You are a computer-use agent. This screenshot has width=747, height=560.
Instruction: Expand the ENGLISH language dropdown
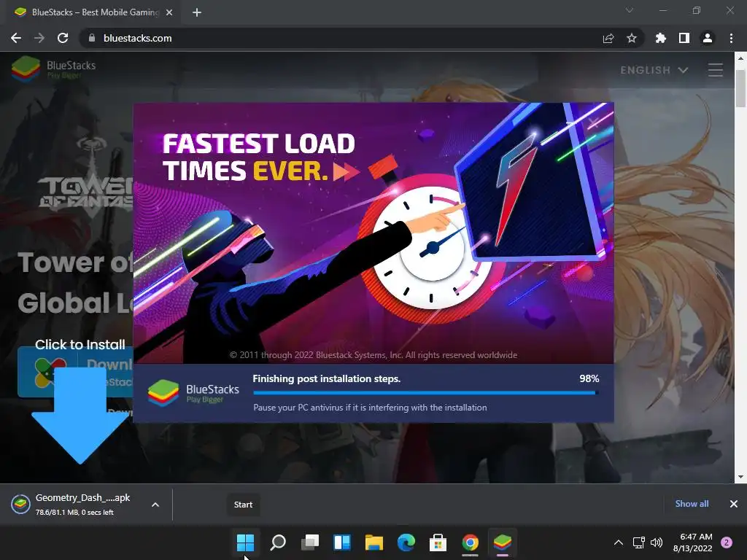[x=654, y=70]
